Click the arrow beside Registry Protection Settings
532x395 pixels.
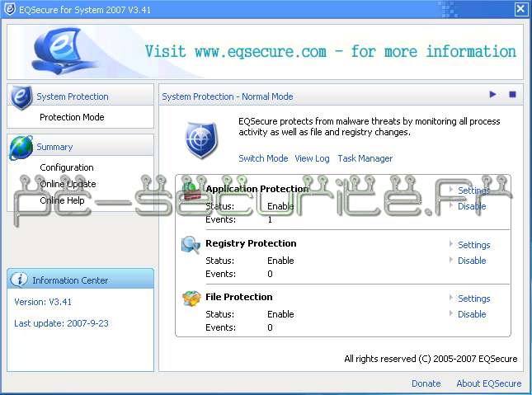tap(451, 243)
